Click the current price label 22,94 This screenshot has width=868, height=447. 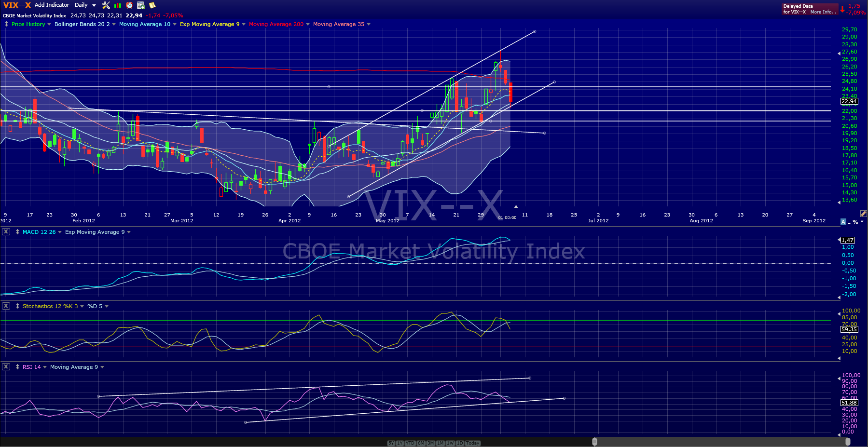(x=849, y=101)
